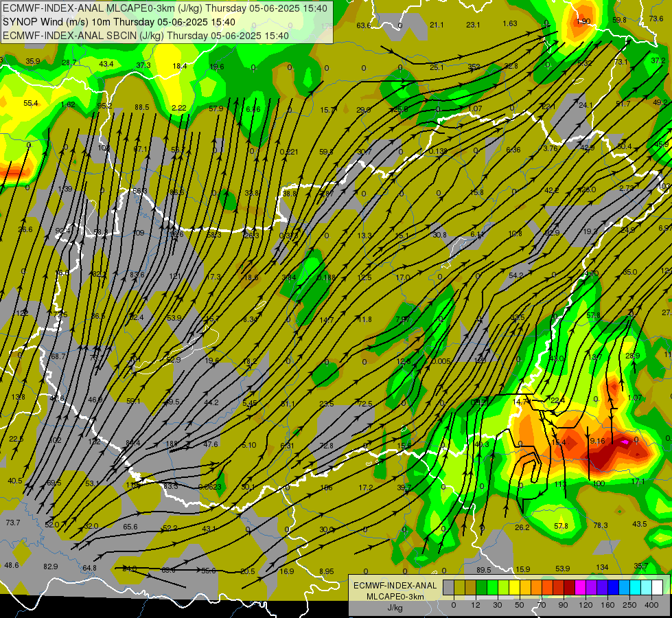Click the map value 156
The height and width of the screenshot is (618, 672).
tap(327, 488)
